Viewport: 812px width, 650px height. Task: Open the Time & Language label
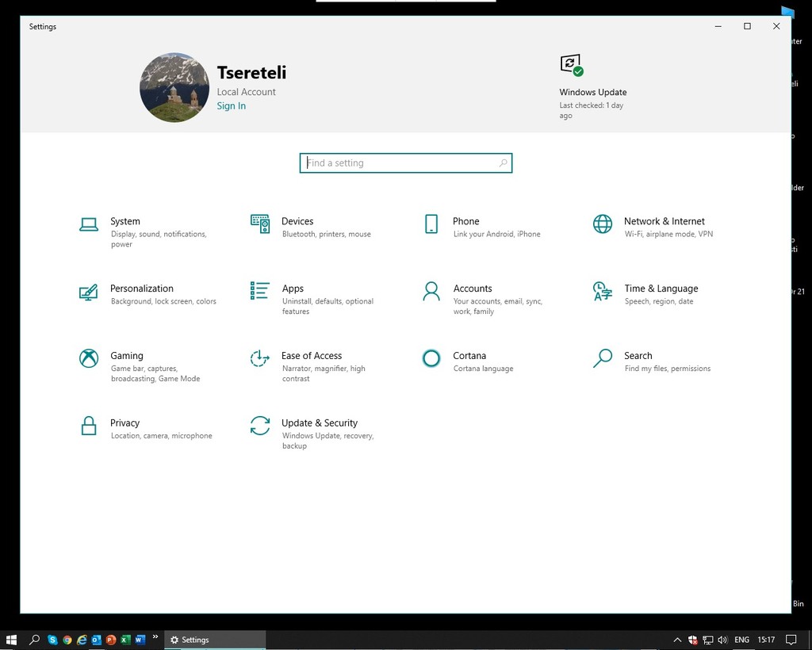coord(661,289)
